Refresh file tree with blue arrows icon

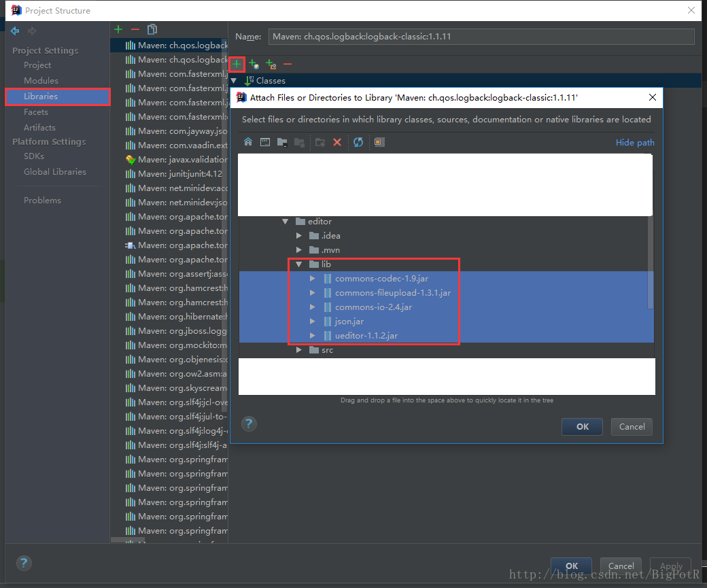click(x=358, y=142)
